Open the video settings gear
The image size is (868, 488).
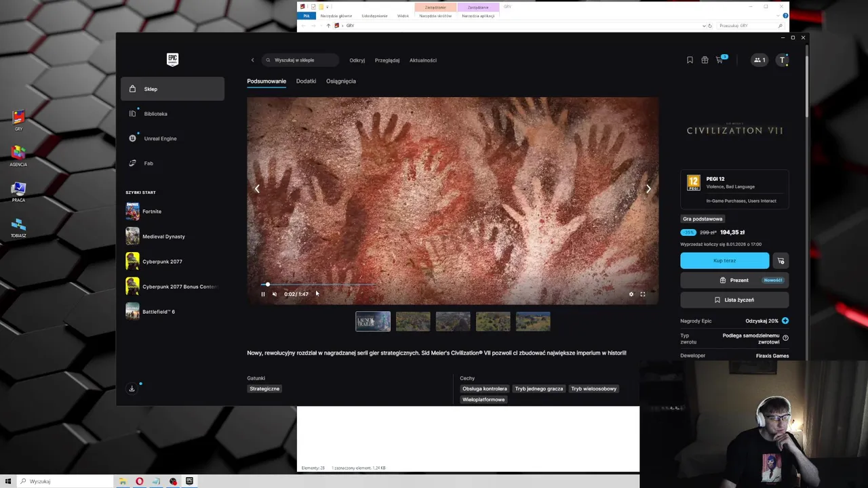[631, 294]
